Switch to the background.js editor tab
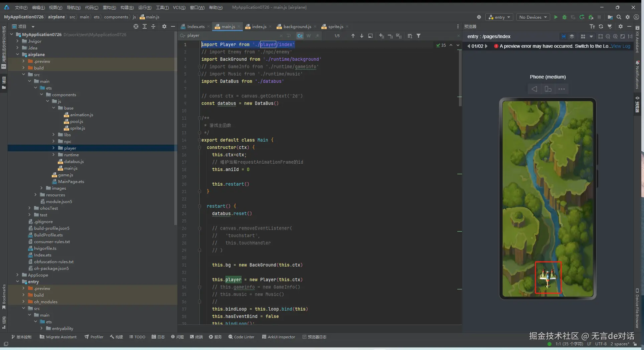The image size is (644, 350). 297,26
